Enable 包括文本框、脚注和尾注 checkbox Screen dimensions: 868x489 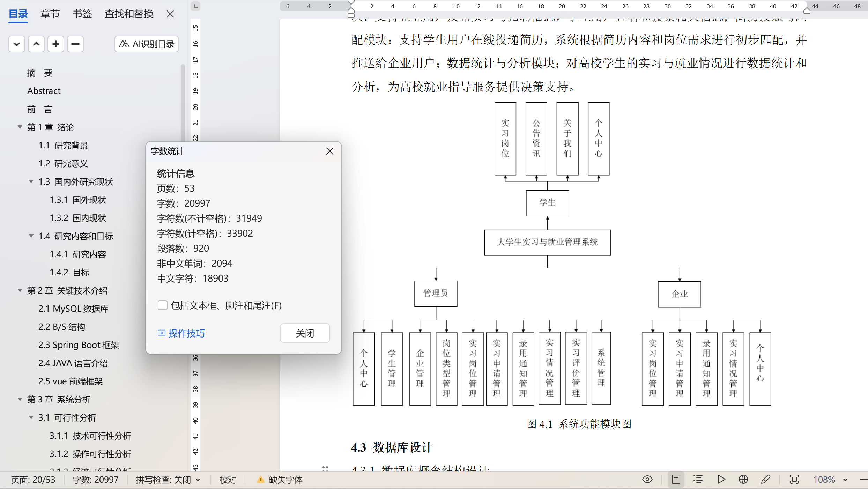click(162, 305)
